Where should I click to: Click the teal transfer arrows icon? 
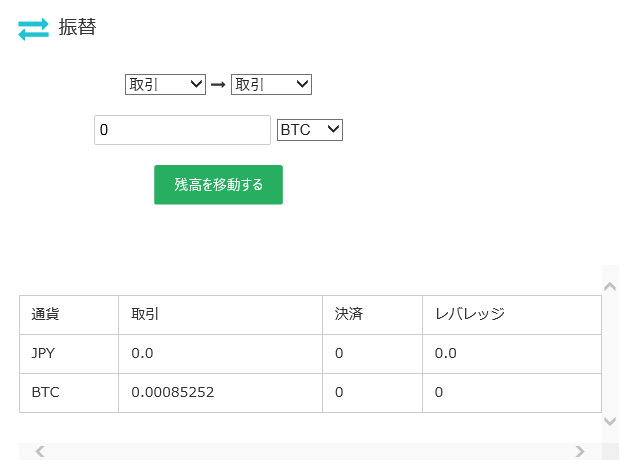(33, 30)
